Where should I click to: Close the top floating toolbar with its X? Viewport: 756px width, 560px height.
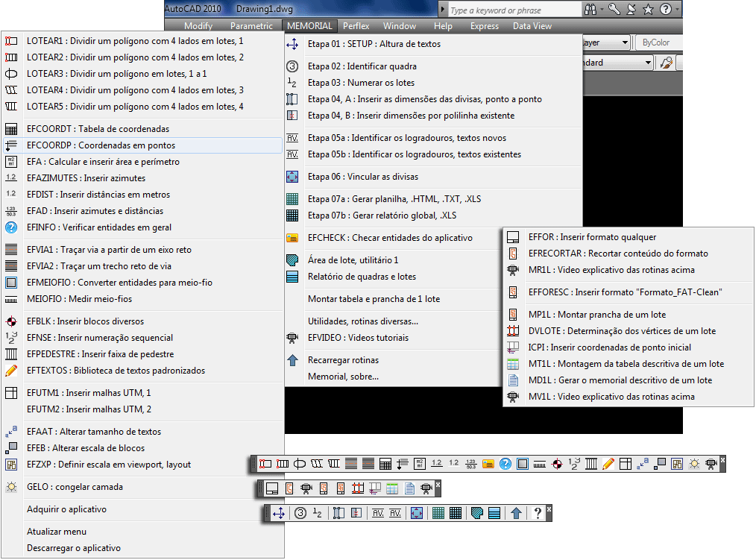[722, 460]
